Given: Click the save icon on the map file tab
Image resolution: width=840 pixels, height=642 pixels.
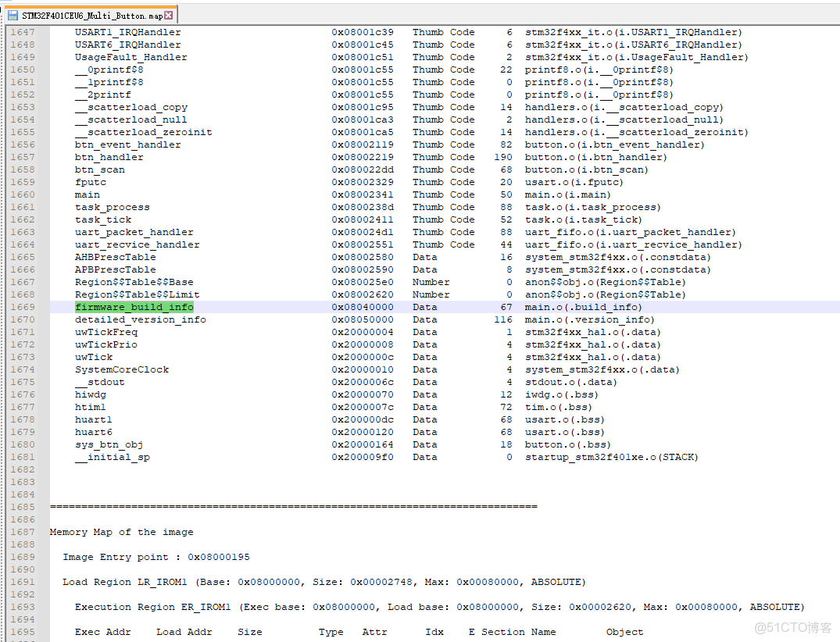Looking at the screenshot, I should click(x=13, y=16).
